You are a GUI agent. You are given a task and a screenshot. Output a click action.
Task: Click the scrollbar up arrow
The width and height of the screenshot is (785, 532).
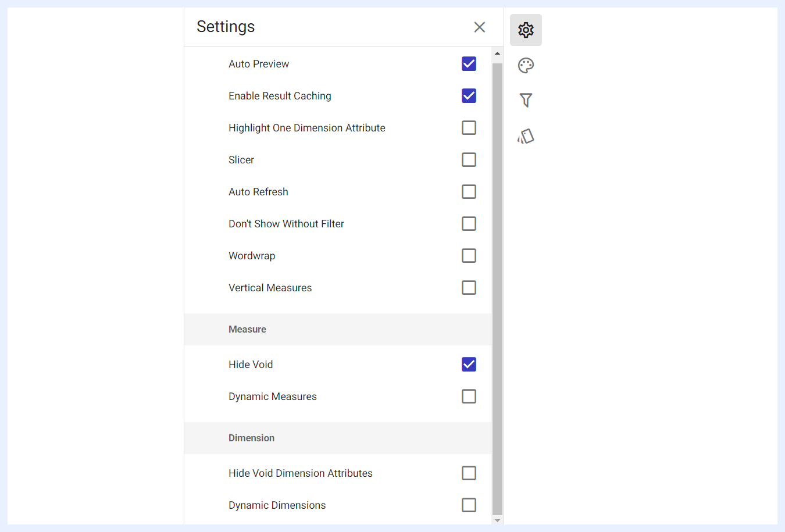coord(497,53)
